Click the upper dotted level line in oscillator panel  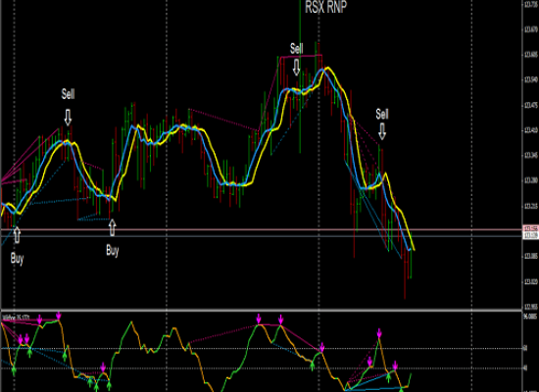coord(262,348)
